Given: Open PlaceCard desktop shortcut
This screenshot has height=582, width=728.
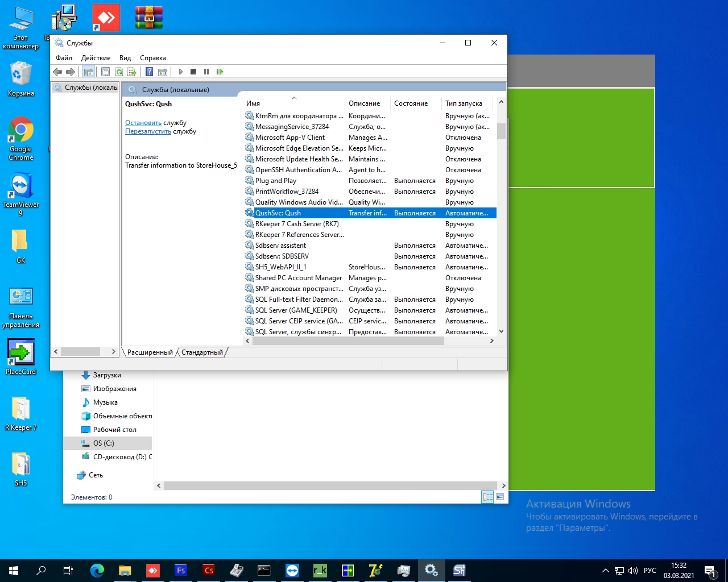Looking at the screenshot, I should point(21,357).
